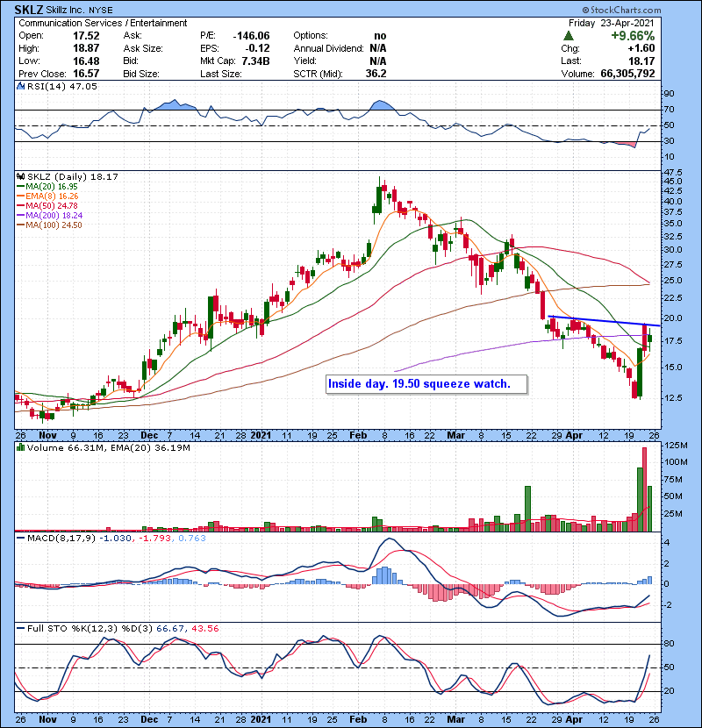The height and width of the screenshot is (728, 702).
Task: Click Communication Services / Entertainment sector text
Action: [103, 23]
